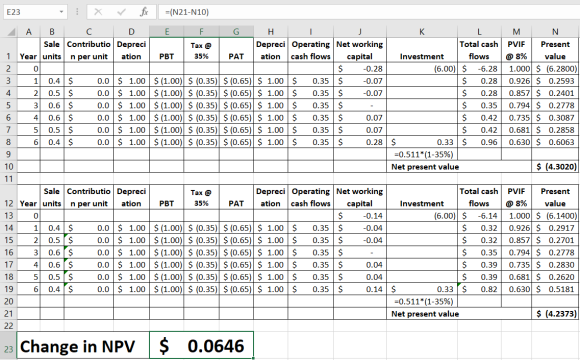
Task: Click the Change in NPV label cell
Action: pyautogui.click(x=83, y=346)
